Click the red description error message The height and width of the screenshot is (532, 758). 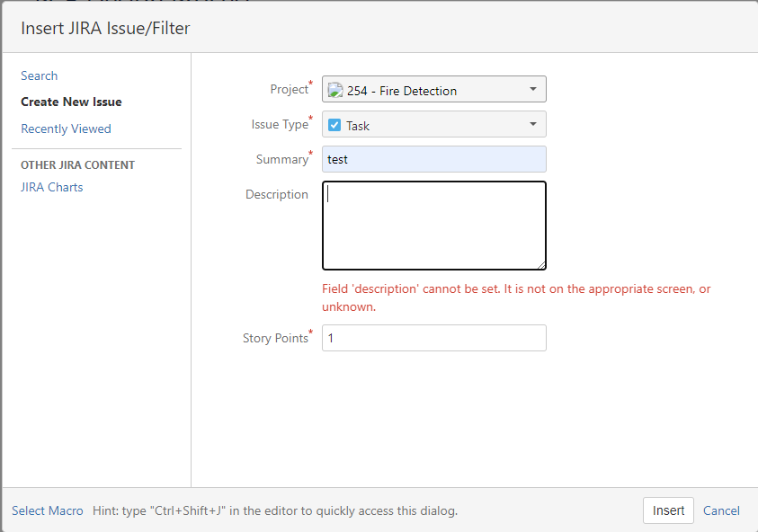(516, 297)
